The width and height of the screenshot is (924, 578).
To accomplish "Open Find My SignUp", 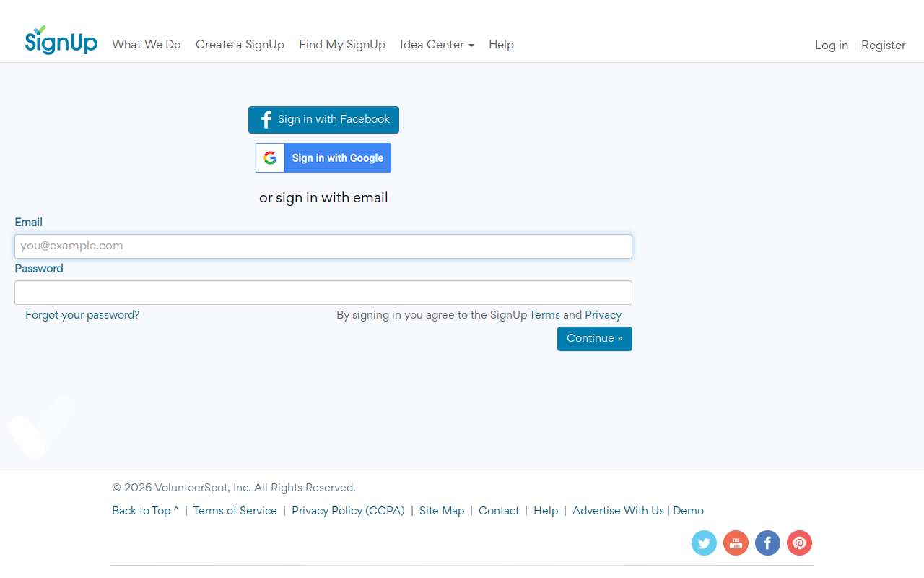I will 342,45.
